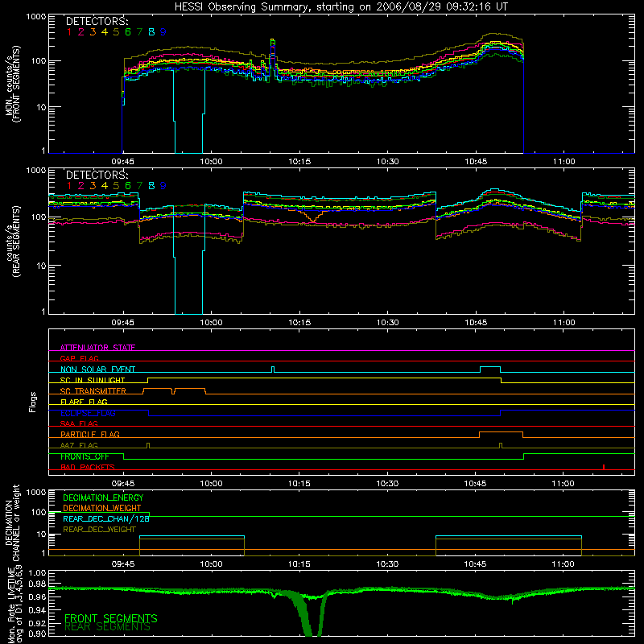The width and height of the screenshot is (644, 644).
Task: Click the HESSI Observing Summary title text
Action: (341, 6)
